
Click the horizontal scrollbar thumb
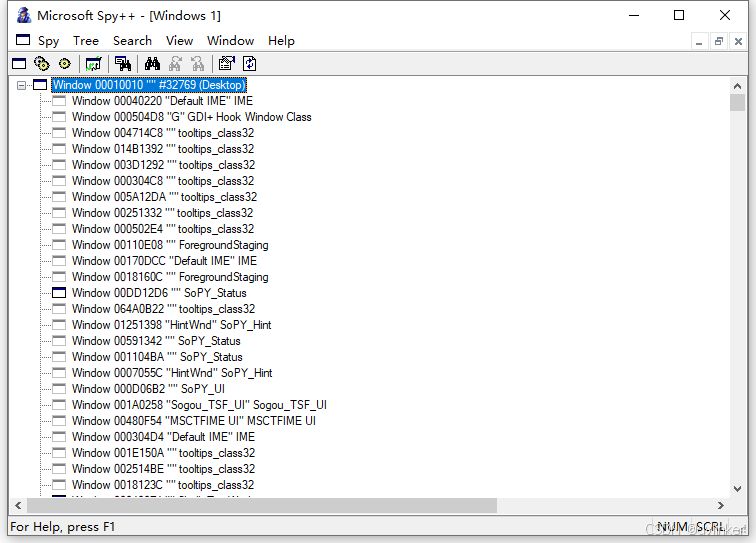click(262, 505)
